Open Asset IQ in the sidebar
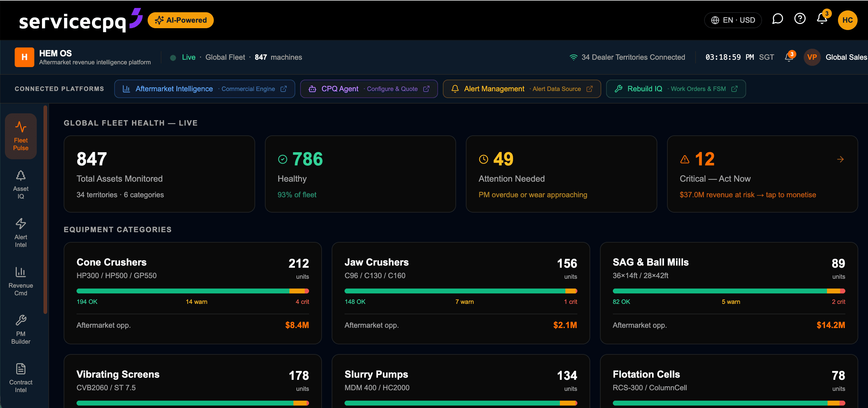Viewport: 868px width, 408px height. tap(21, 185)
